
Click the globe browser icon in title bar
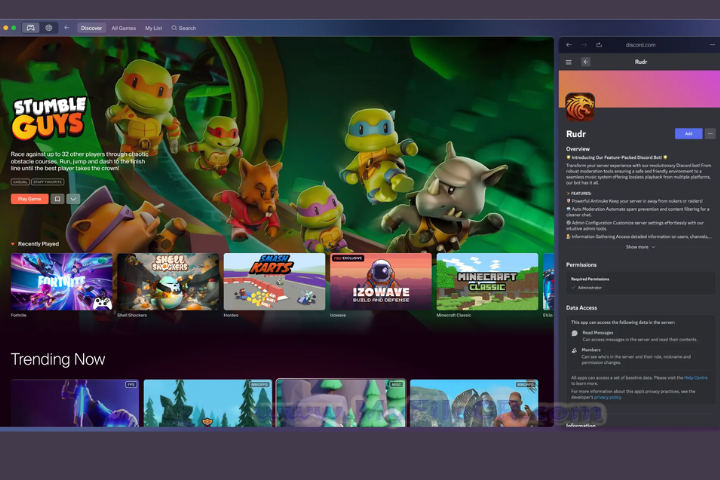click(x=50, y=28)
